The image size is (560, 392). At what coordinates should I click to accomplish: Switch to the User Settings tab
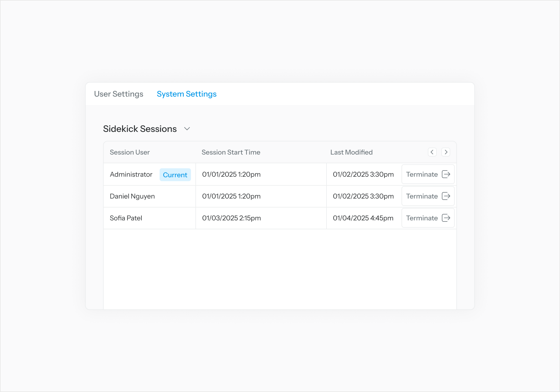coord(118,94)
